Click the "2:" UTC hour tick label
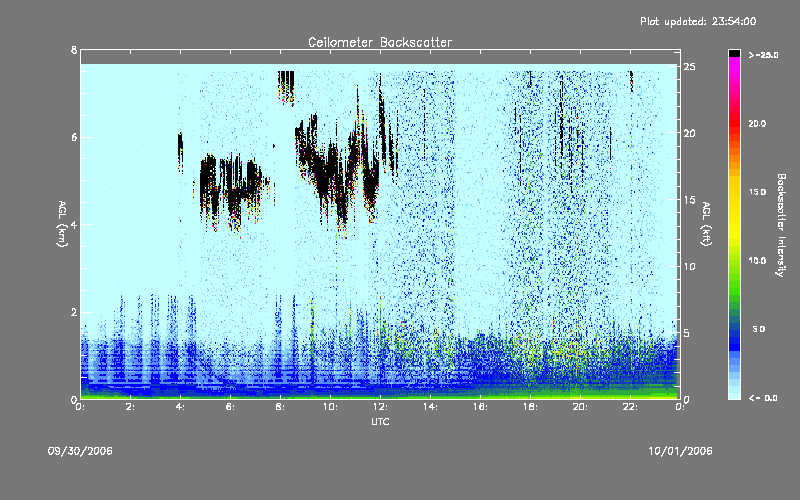 point(130,407)
